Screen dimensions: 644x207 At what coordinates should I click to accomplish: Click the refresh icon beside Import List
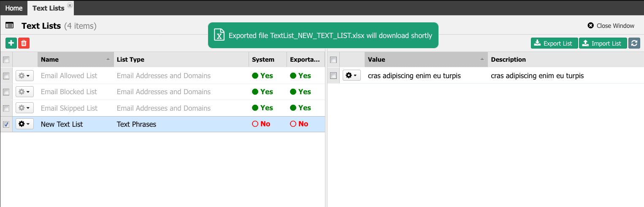(x=634, y=43)
